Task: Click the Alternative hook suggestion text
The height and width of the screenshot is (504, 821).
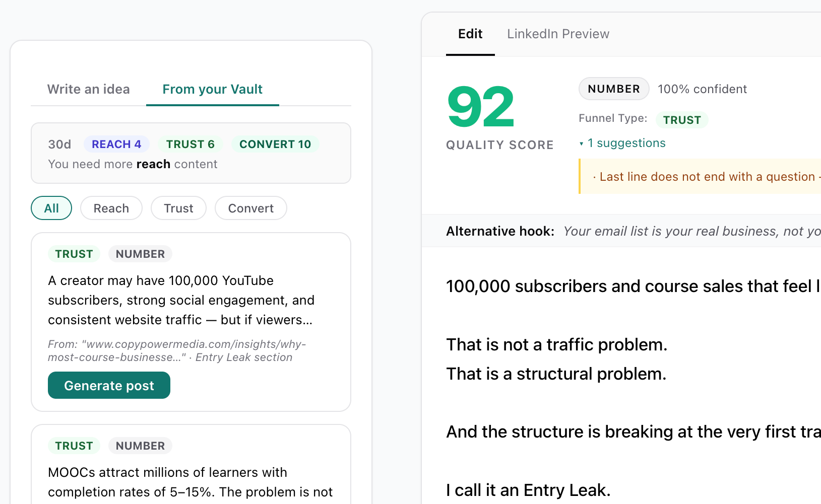Action: point(691,231)
